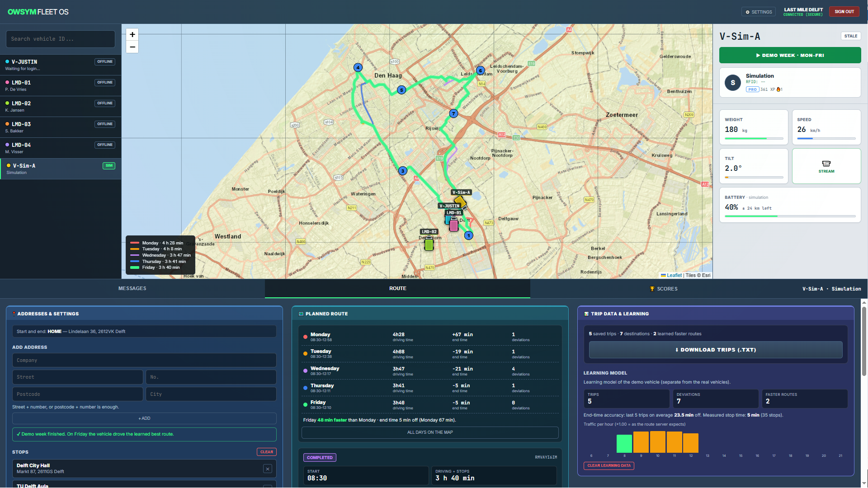Download trips as TXT

point(715,350)
